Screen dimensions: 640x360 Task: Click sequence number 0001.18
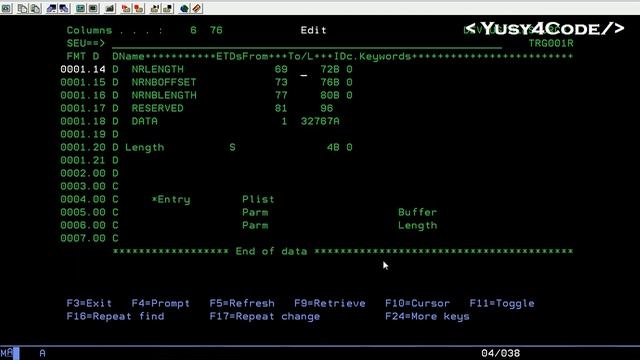tap(83, 122)
